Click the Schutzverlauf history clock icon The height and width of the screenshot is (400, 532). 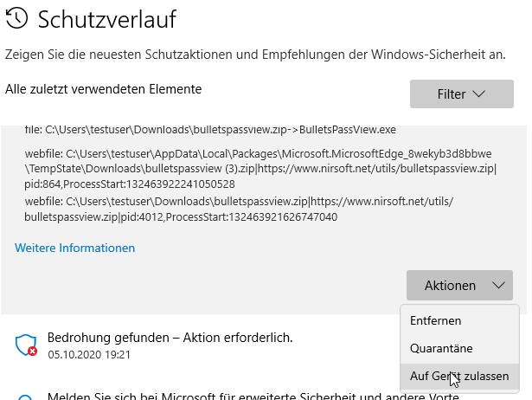point(16,19)
